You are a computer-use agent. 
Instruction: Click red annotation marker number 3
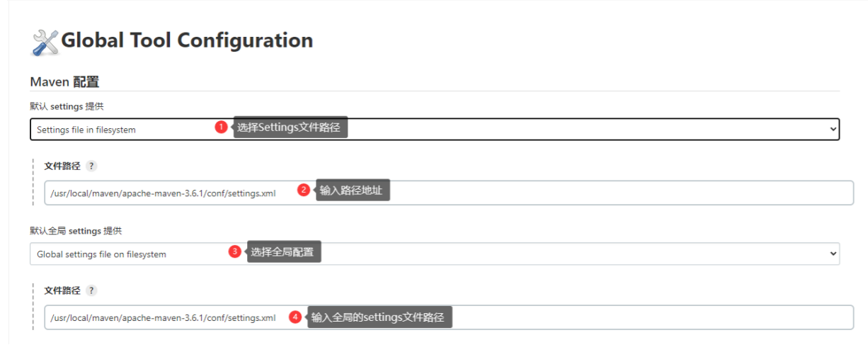click(x=235, y=251)
